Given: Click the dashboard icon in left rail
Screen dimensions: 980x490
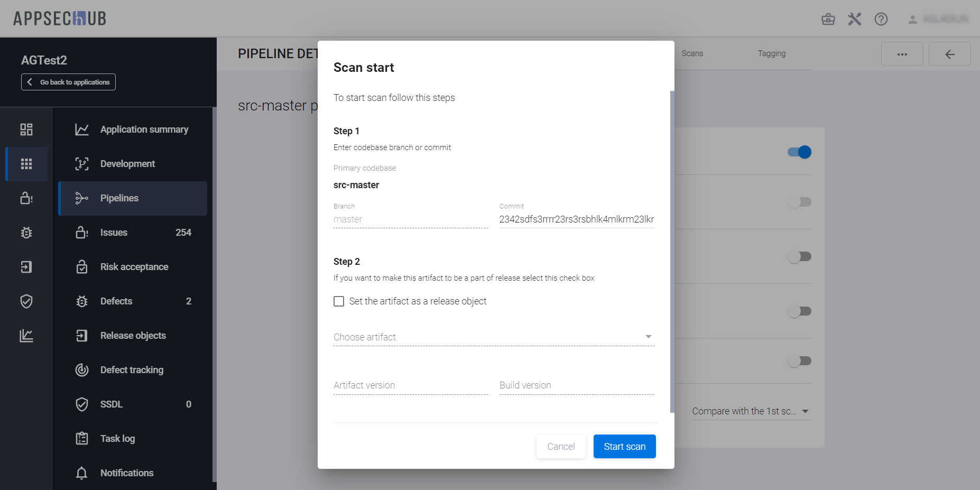Looking at the screenshot, I should click(x=26, y=130).
